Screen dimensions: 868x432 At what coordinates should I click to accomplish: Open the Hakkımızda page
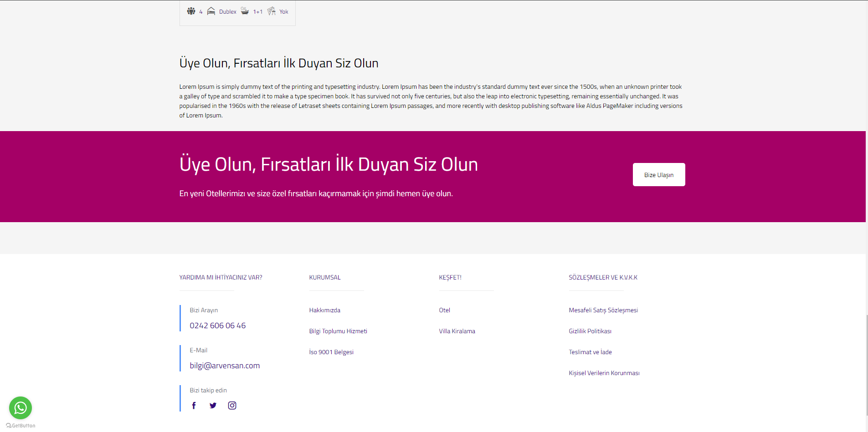(324, 310)
